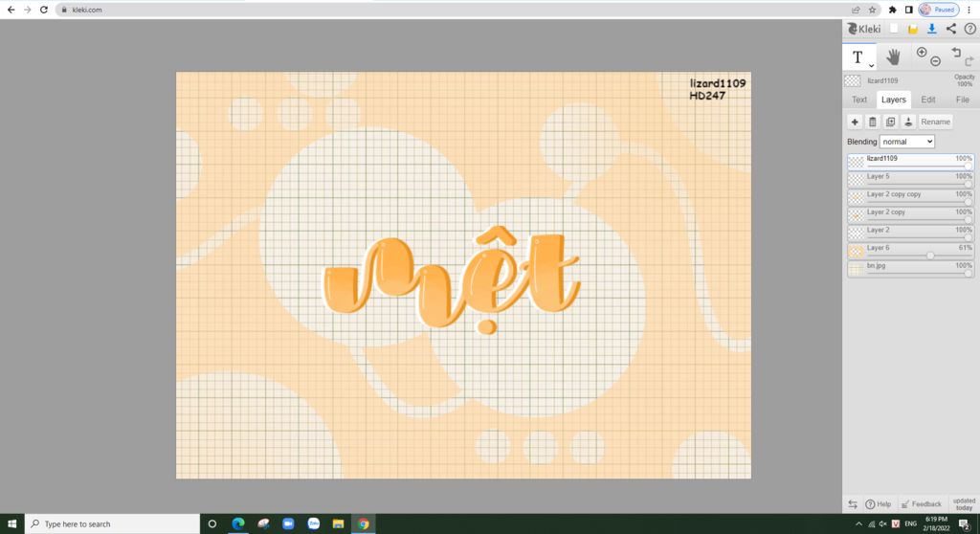Select the Layer 2 copy copy layer
This screenshot has width=980, height=534.
[911, 197]
